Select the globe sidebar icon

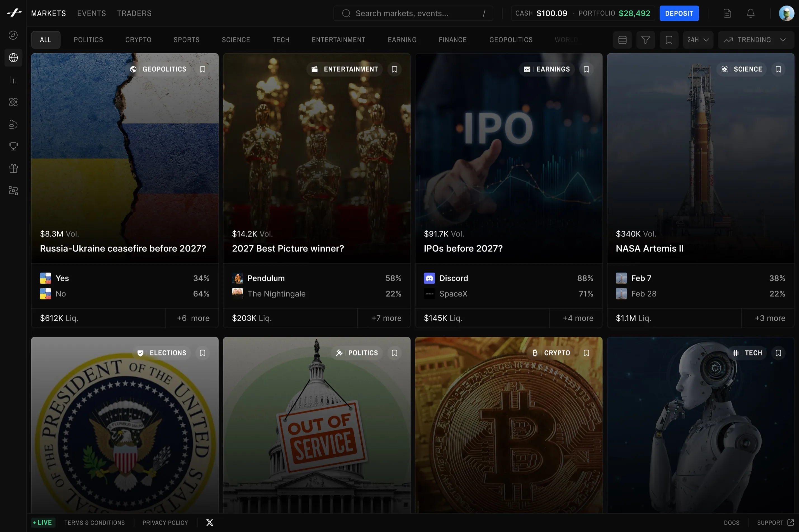click(x=13, y=58)
